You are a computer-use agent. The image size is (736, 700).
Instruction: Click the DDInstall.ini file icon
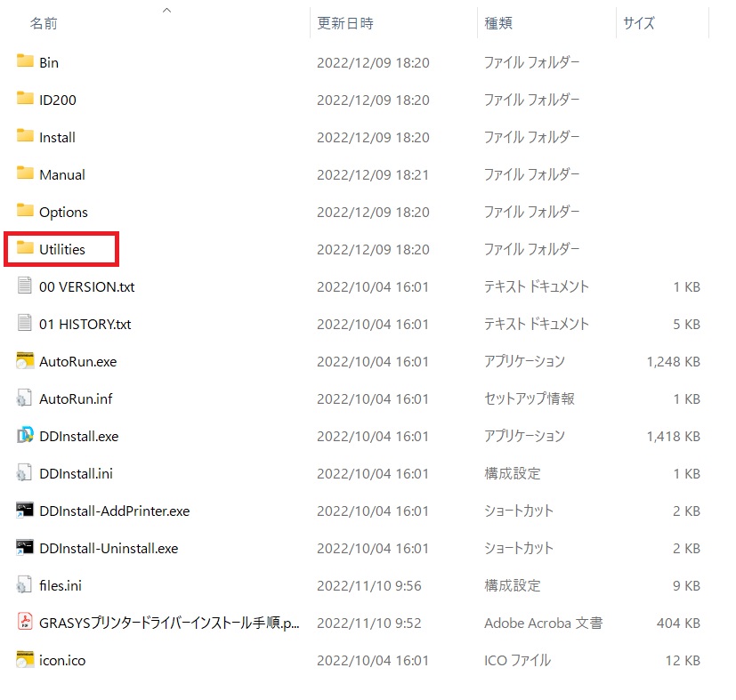[x=25, y=472]
